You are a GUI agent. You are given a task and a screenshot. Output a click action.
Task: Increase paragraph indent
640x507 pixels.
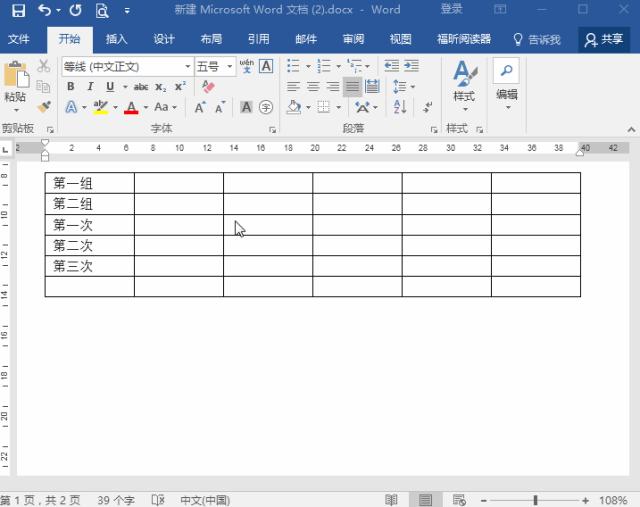[x=411, y=65]
